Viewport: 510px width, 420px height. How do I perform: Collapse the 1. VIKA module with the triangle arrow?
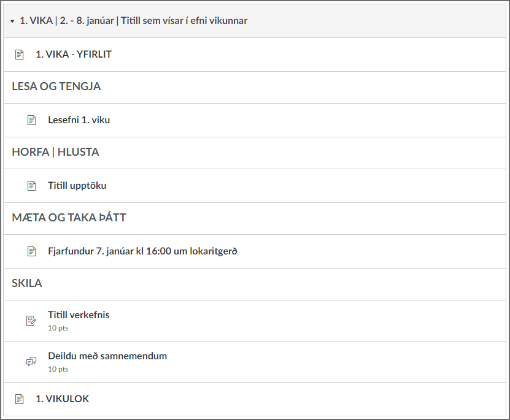tap(12, 21)
